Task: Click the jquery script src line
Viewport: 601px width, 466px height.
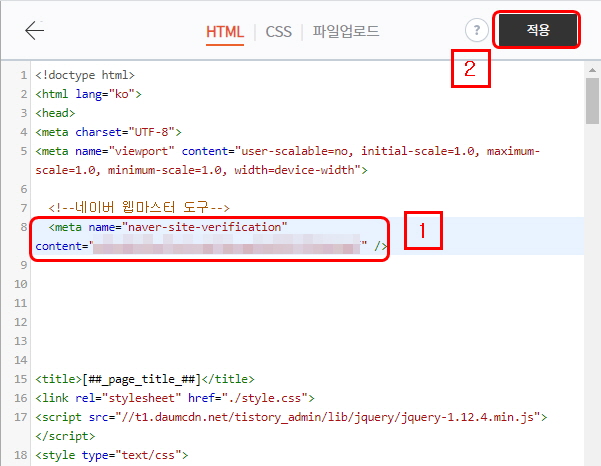Action: (291, 417)
